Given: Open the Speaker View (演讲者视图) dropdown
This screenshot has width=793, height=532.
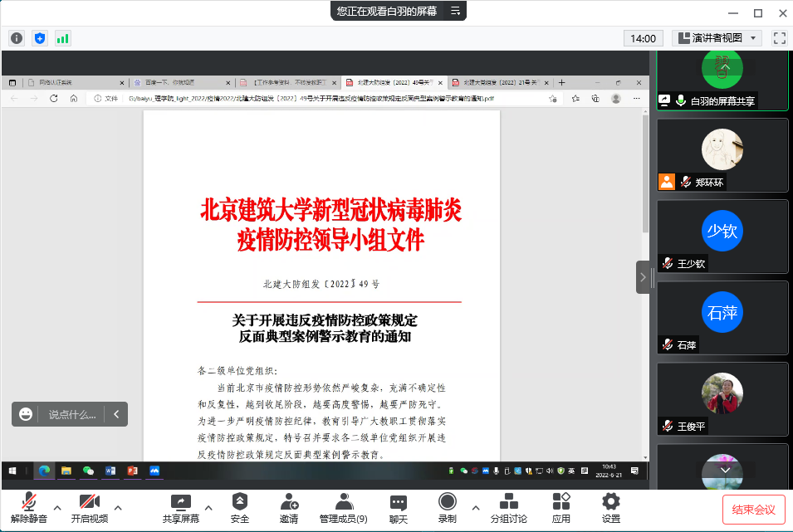Looking at the screenshot, I should pyautogui.click(x=717, y=38).
